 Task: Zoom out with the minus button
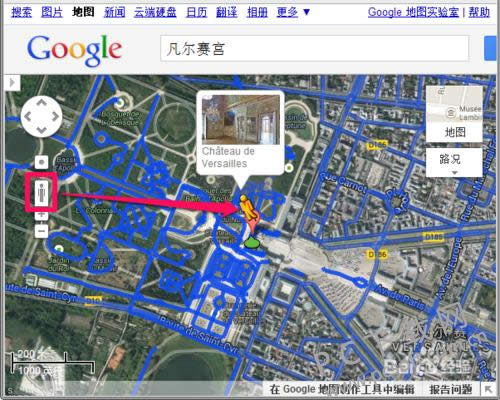point(41,231)
